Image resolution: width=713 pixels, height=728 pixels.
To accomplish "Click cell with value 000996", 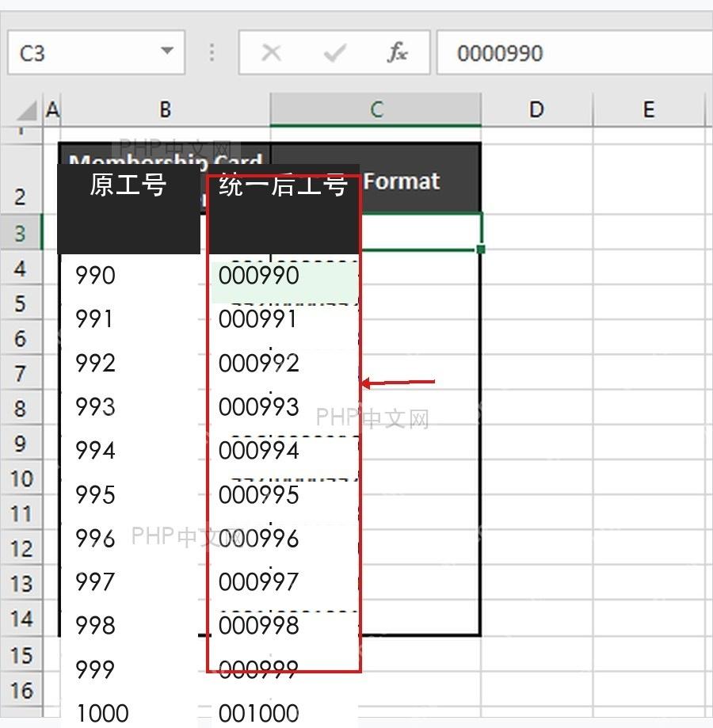I will (x=258, y=538).
